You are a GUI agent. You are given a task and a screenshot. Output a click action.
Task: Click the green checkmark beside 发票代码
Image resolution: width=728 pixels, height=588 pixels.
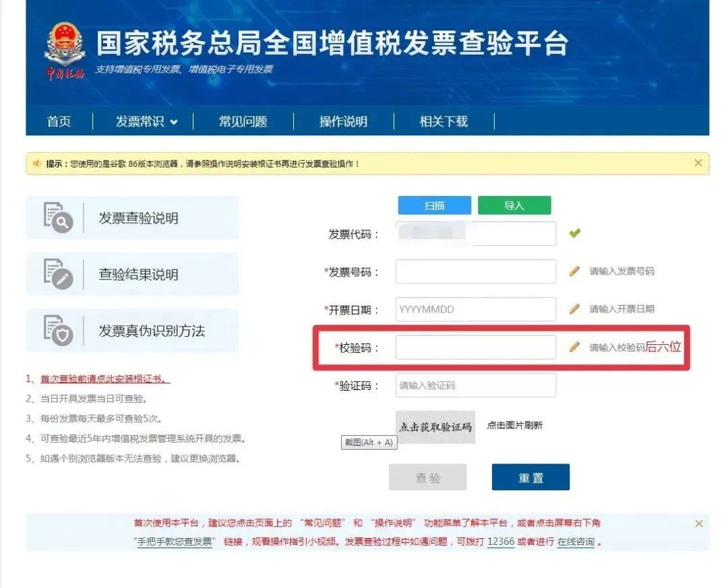(x=575, y=233)
